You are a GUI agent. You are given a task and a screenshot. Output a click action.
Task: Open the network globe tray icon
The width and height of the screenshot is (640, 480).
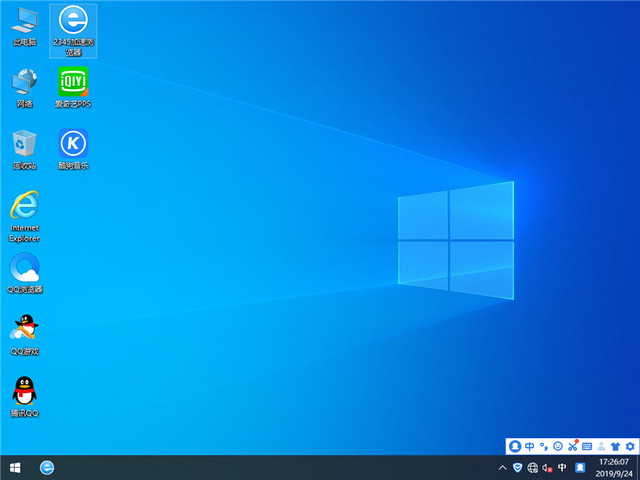[532, 468]
